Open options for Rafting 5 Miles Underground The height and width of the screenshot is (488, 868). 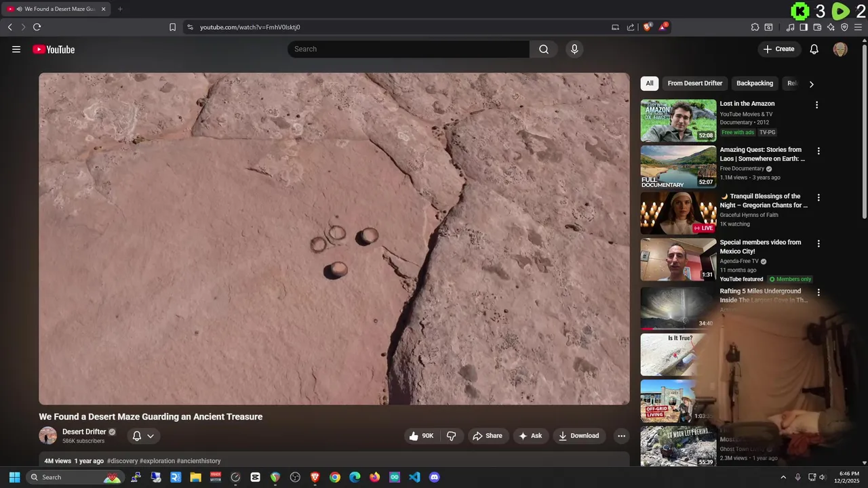(818, 293)
